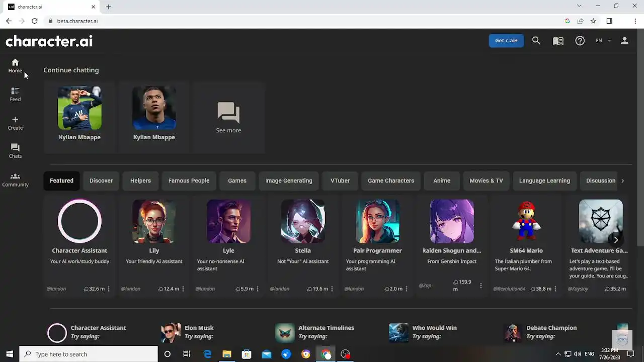The image size is (644, 362).
Task: Open options menu for Pair Programmer card
Action: (x=407, y=289)
